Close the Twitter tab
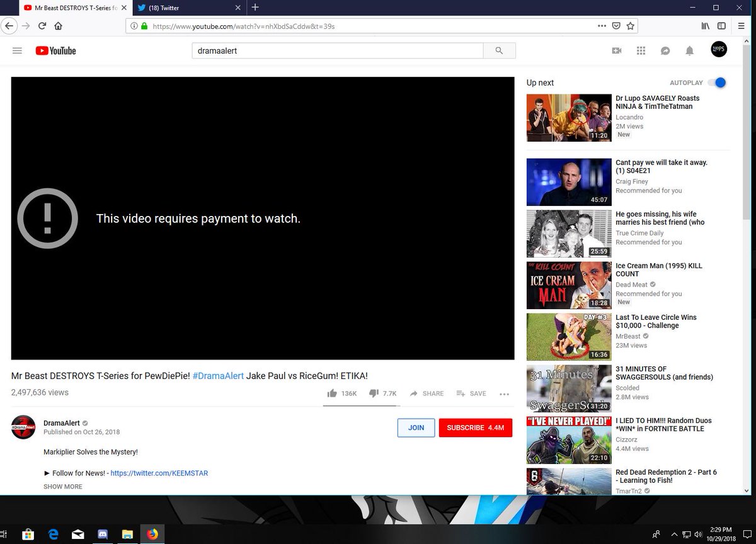Image resolution: width=756 pixels, height=544 pixels. [238, 8]
